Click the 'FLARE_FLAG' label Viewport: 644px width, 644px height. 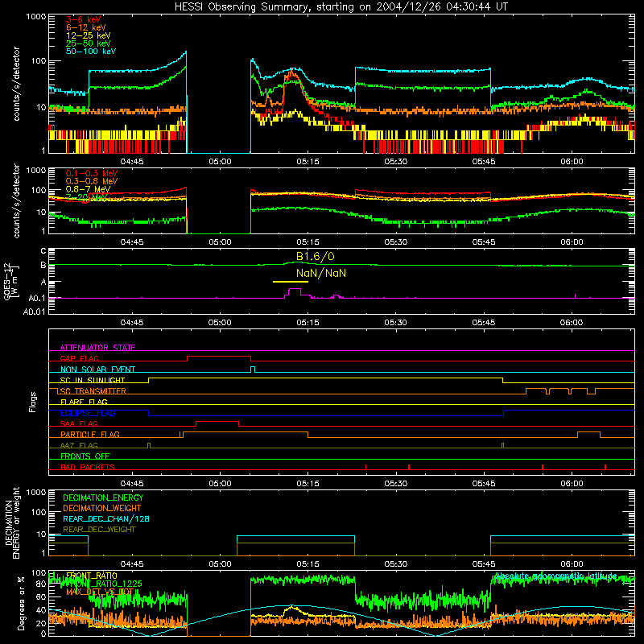(x=84, y=402)
